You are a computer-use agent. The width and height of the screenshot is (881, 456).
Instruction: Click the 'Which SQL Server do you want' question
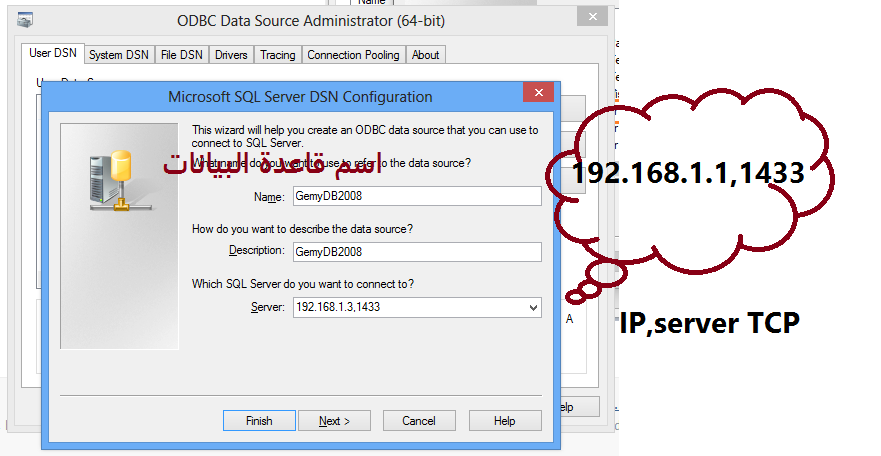(303, 284)
